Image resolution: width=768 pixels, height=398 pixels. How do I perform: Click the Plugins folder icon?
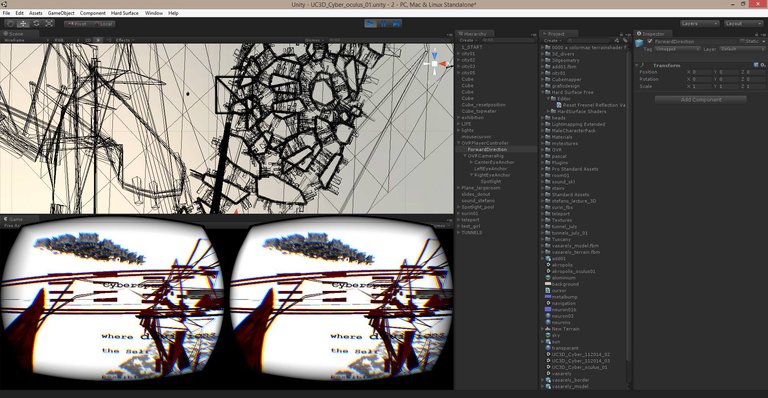coord(548,163)
